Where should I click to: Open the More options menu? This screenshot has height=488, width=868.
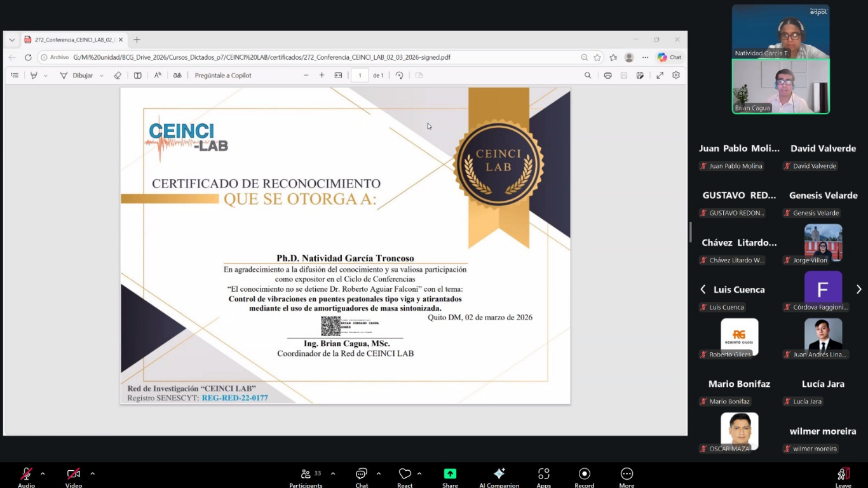(x=627, y=474)
